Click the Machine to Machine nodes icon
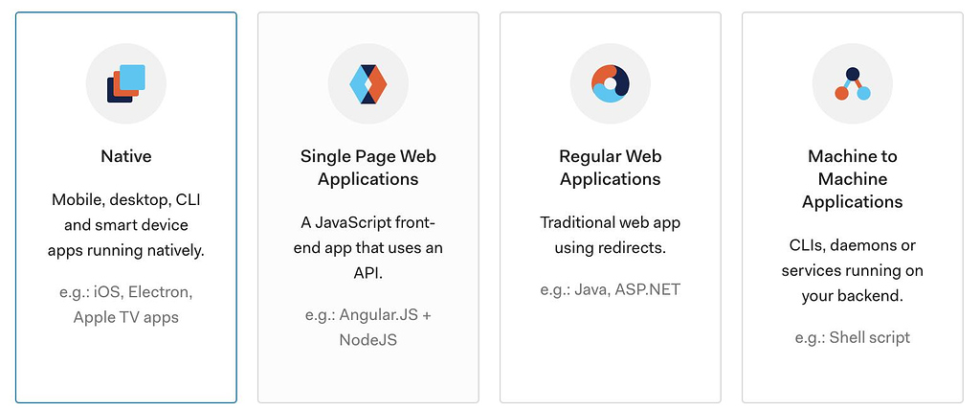This screenshot has height=411, width=980. point(853,83)
